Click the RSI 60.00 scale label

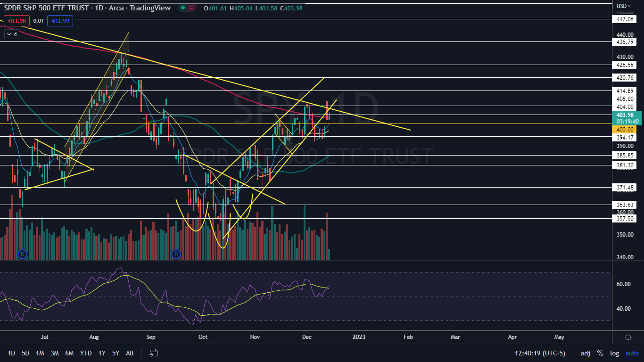[624, 284]
